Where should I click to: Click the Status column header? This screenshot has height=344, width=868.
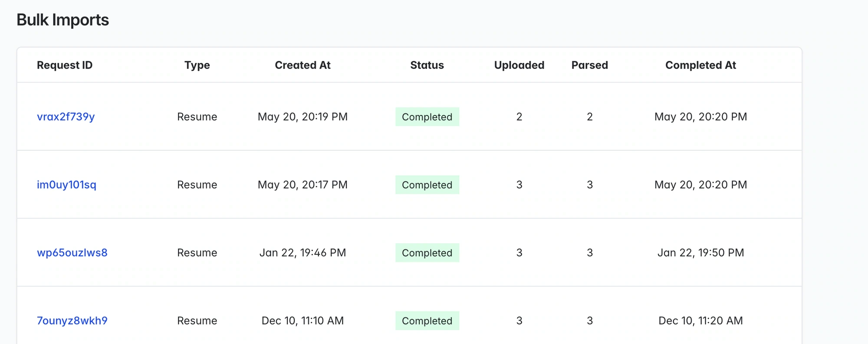[427, 65]
